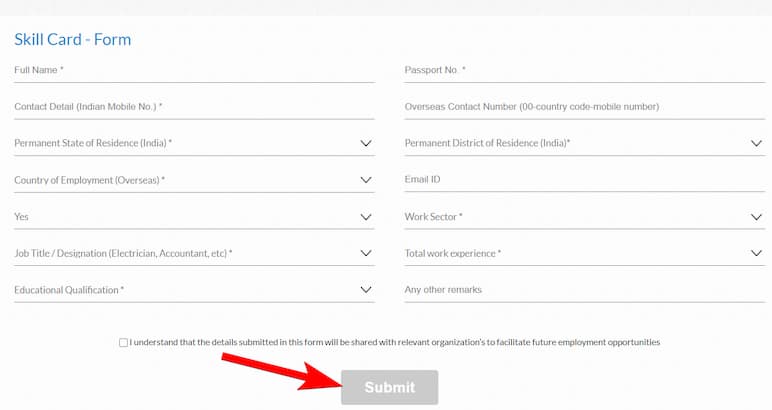Image resolution: width=772 pixels, height=410 pixels.
Task: Click chevron arrow beside Work Sector
Action: point(756,217)
